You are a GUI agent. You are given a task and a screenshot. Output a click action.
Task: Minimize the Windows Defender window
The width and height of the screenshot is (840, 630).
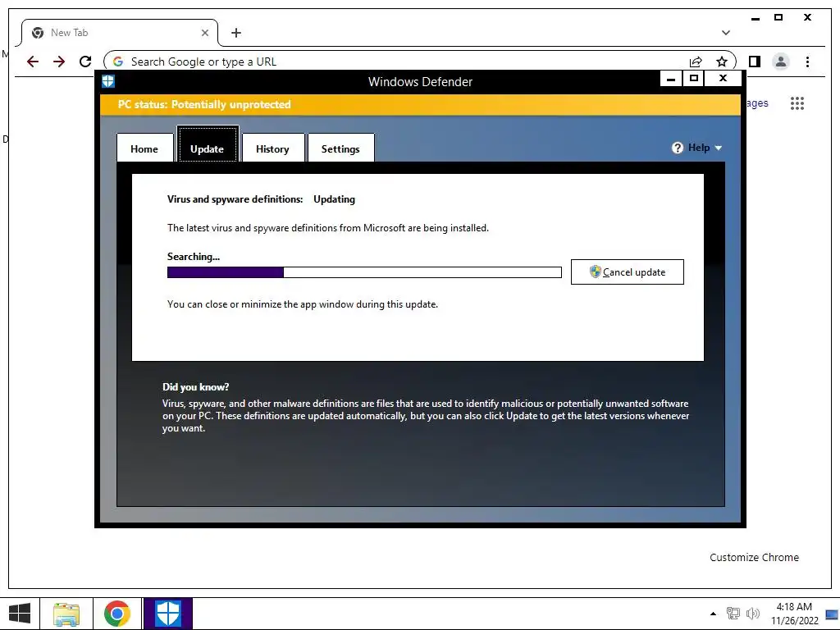point(671,79)
